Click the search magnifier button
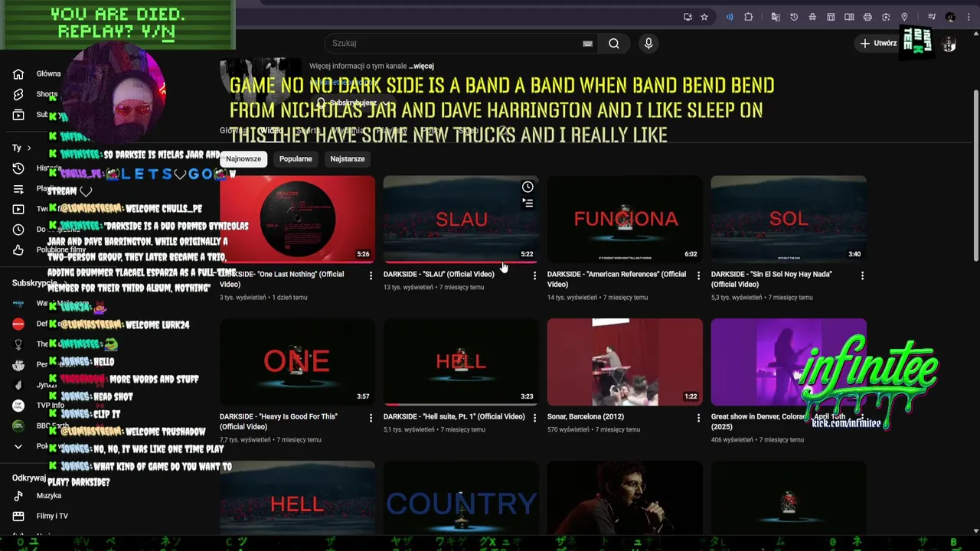 [x=614, y=44]
